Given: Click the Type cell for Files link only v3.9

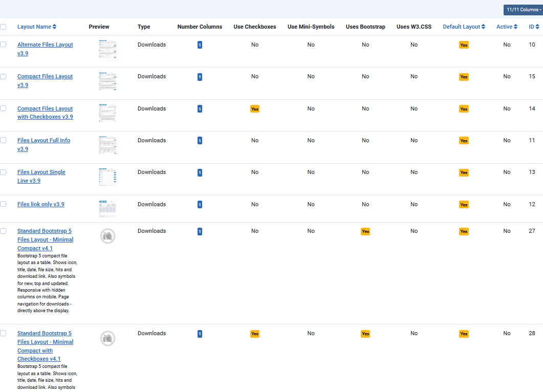Looking at the screenshot, I should 151,204.
